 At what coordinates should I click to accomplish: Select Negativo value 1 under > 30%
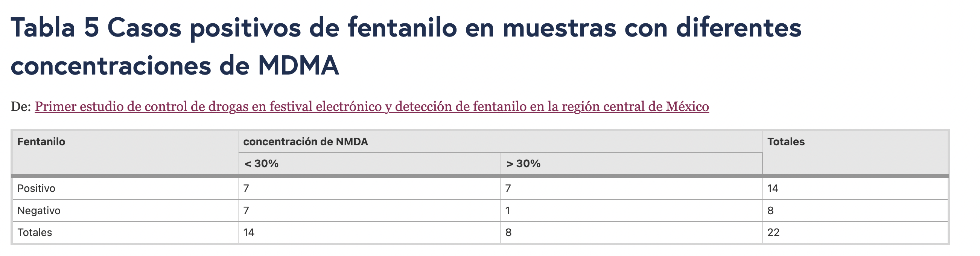[507, 210]
